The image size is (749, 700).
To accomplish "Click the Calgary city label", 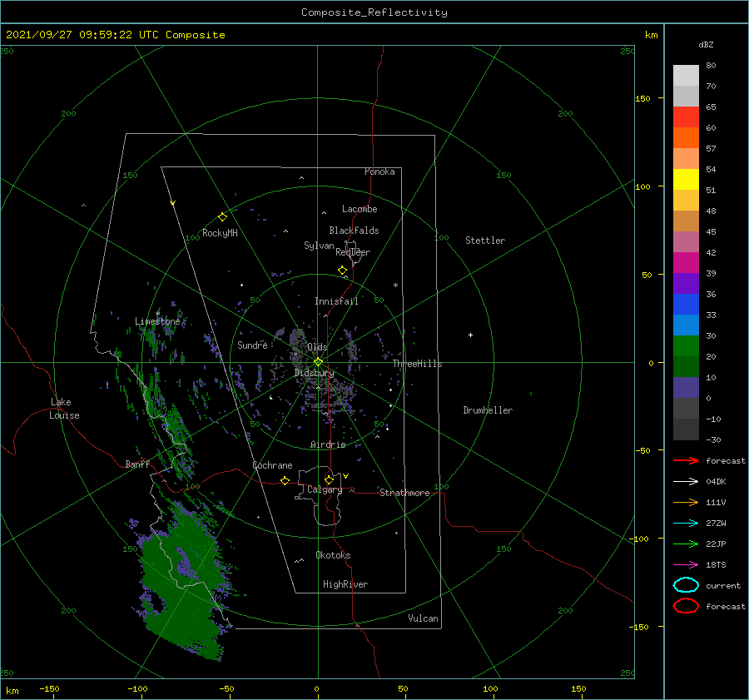I will (x=325, y=489).
